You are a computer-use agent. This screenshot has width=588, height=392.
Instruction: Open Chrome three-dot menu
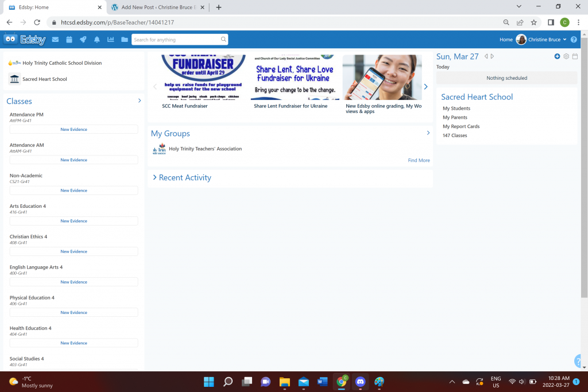click(579, 22)
